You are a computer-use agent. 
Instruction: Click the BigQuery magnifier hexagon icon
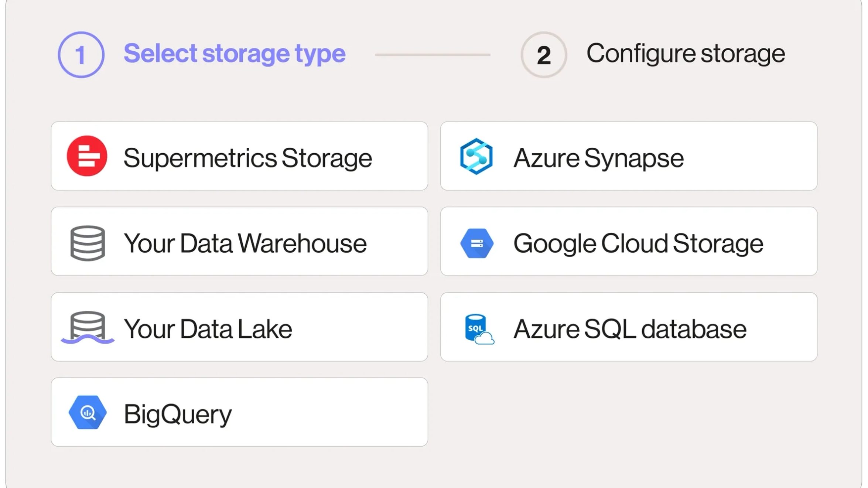click(88, 412)
